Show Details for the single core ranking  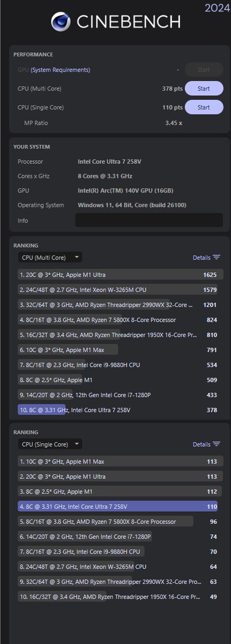tap(202, 444)
